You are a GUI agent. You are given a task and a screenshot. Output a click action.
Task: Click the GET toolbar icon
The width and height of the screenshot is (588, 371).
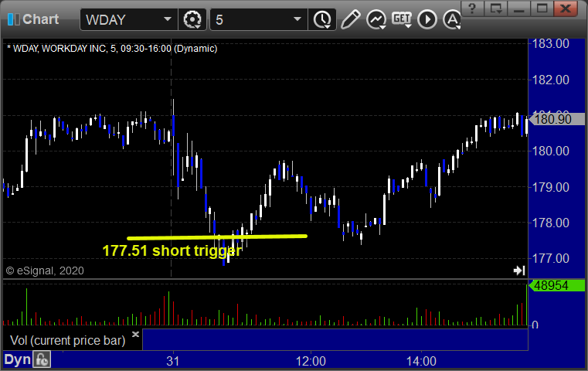402,19
